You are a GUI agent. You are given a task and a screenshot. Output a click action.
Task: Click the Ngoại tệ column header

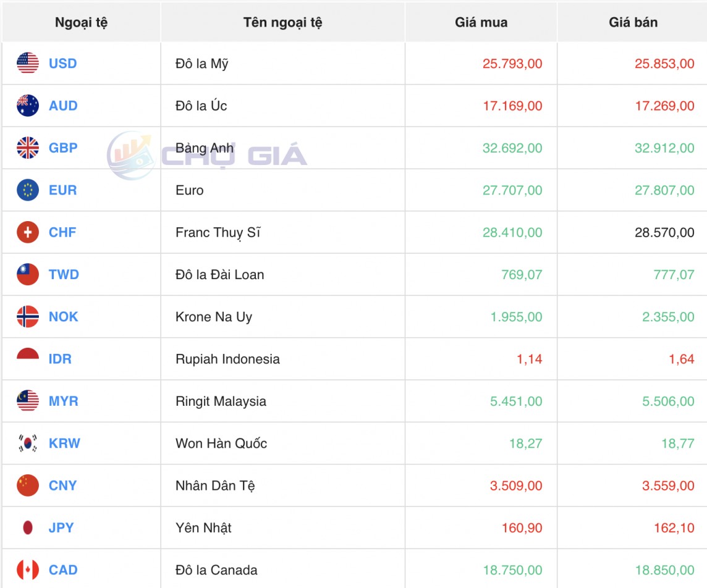click(81, 23)
